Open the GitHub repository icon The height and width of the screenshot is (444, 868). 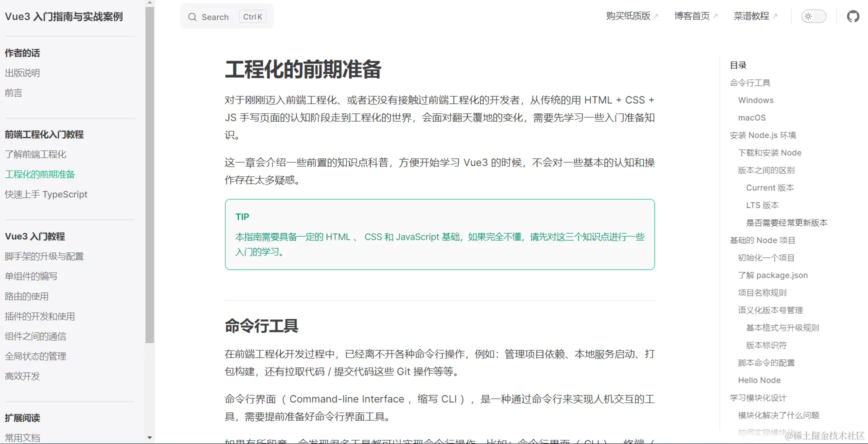pyautogui.click(x=853, y=16)
